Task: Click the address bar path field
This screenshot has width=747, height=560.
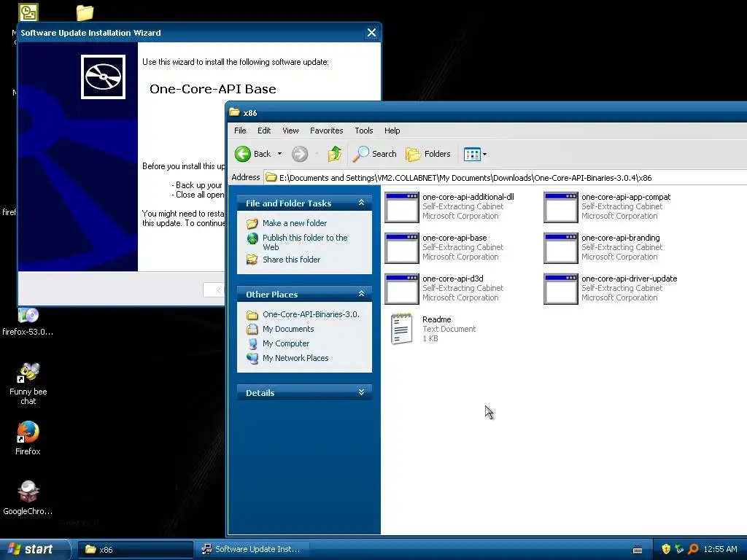Action: 505,178
